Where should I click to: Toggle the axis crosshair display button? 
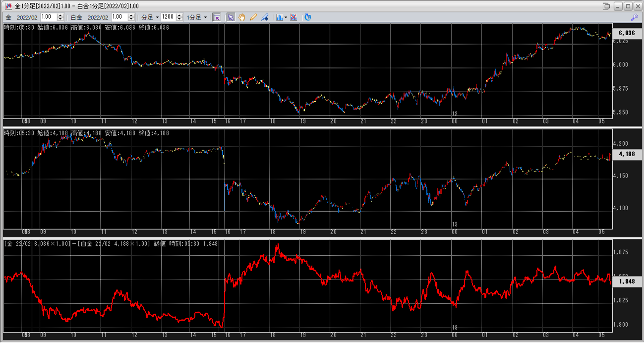pos(216,17)
